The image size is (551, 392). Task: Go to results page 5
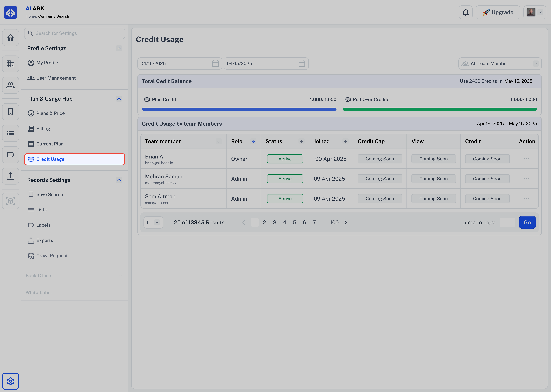pyautogui.click(x=294, y=222)
